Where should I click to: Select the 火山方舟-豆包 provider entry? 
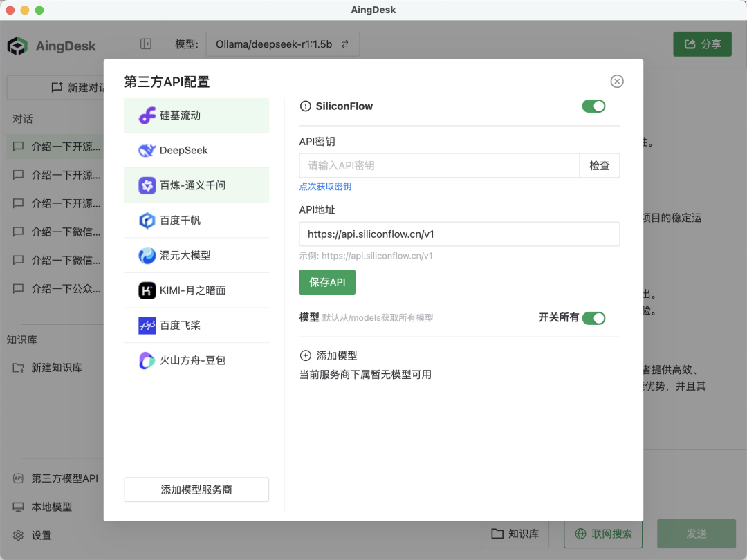196,360
